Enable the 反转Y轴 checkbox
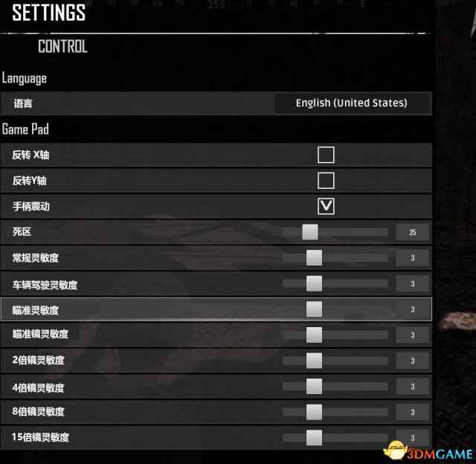 [x=326, y=181]
